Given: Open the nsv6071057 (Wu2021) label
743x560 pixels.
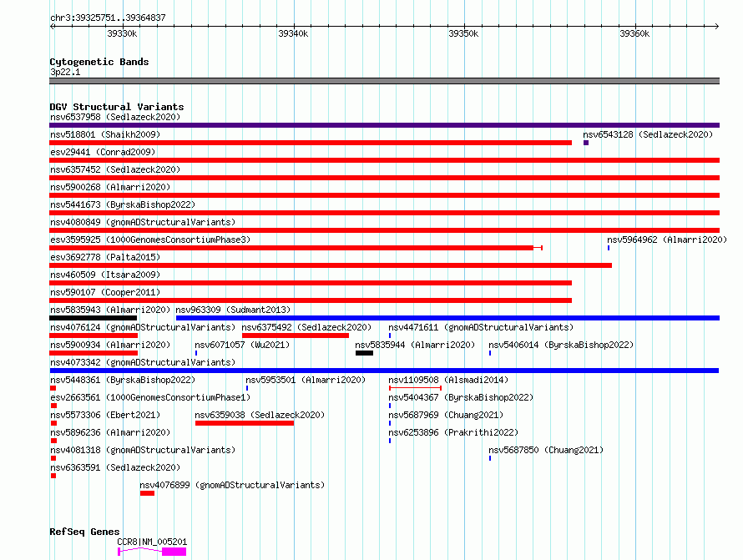Looking at the screenshot, I should pyautogui.click(x=242, y=345).
